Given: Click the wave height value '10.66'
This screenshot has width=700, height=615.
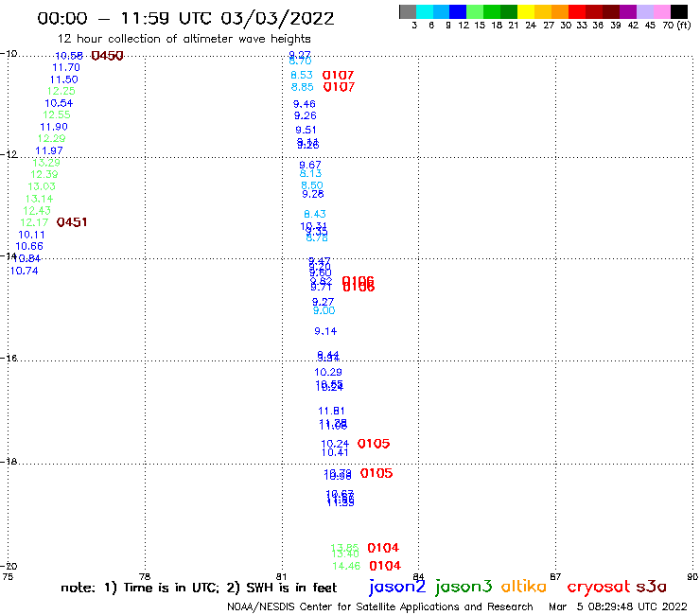Looking at the screenshot, I should pos(29,247).
